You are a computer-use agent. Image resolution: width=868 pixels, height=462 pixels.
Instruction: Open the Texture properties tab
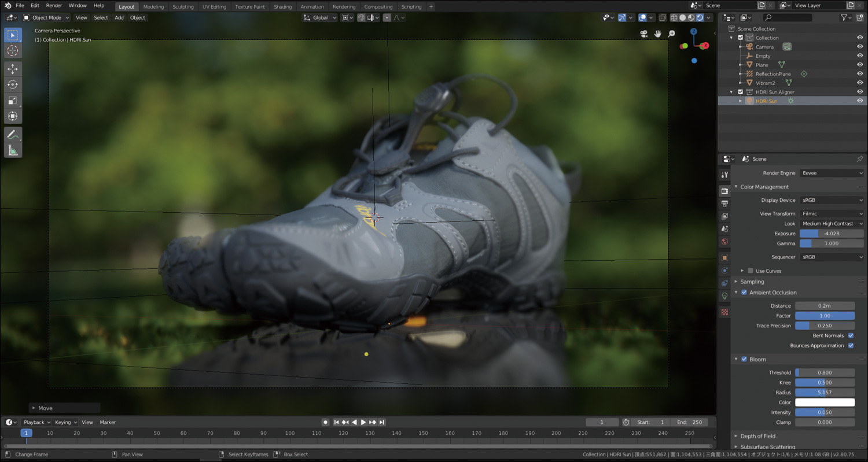724,312
